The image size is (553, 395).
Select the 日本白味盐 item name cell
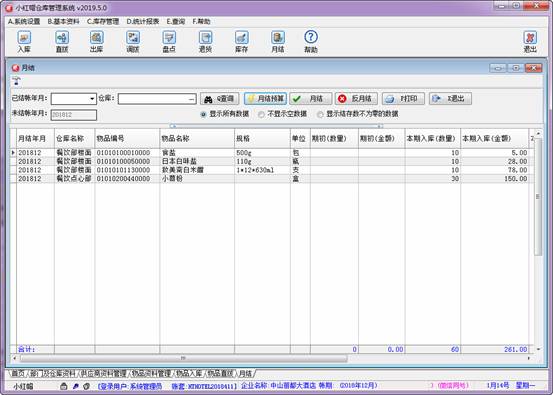(197, 161)
